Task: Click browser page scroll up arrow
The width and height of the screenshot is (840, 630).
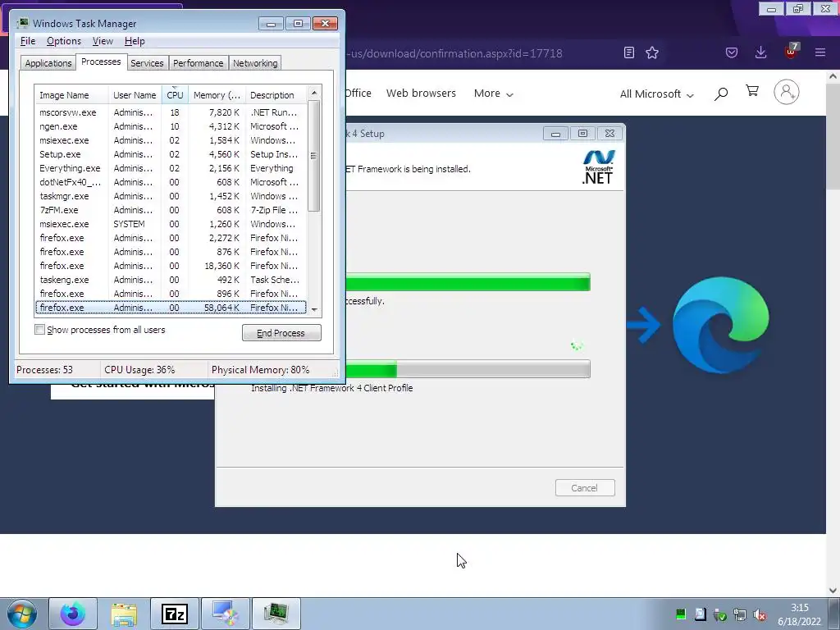Action: pos(833,76)
